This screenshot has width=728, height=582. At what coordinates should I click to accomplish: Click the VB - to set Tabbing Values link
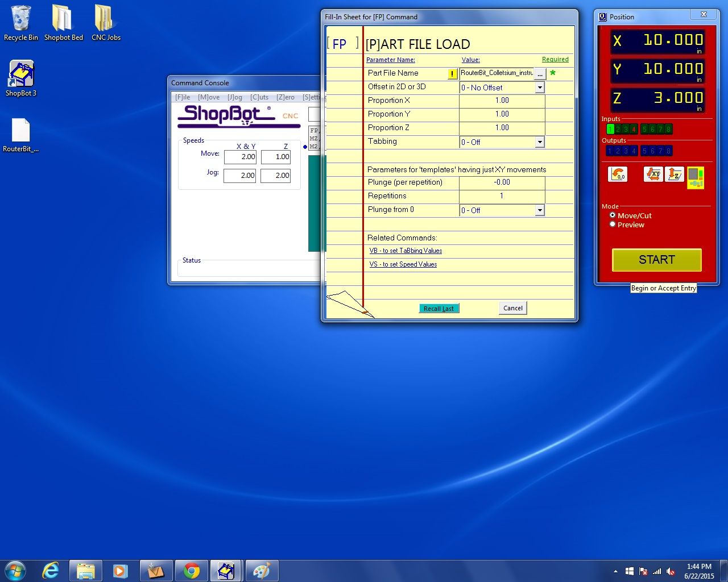406,251
